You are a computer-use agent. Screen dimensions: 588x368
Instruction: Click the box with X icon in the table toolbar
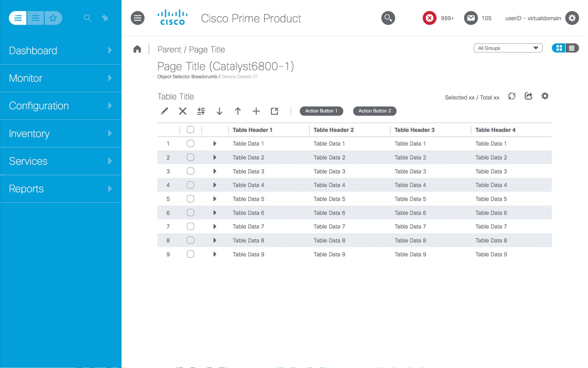[274, 111]
